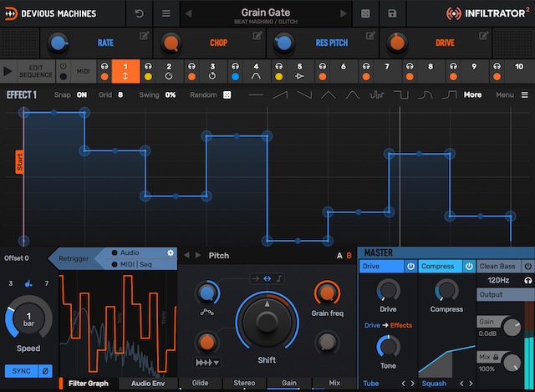This screenshot has height=392, width=535.
Task: Open the hamburger preset list menu
Action: point(166,13)
